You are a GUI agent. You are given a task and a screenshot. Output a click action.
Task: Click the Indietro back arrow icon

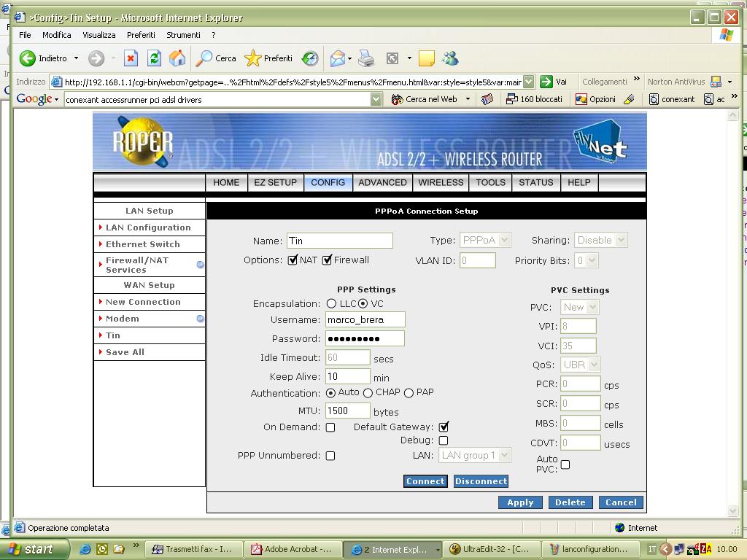pyautogui.click(x=28, y=58)
